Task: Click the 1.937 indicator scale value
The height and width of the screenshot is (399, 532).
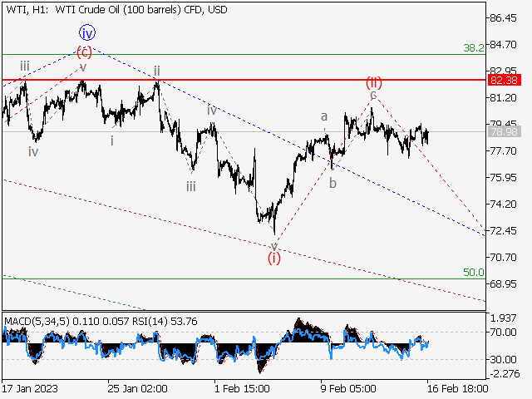Action: point(504,318)
